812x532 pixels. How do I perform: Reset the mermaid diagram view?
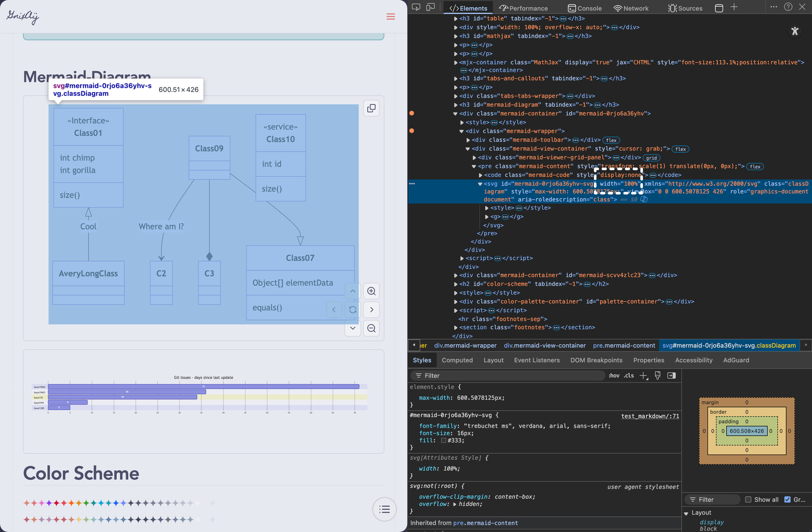click(x=353, y=310)
